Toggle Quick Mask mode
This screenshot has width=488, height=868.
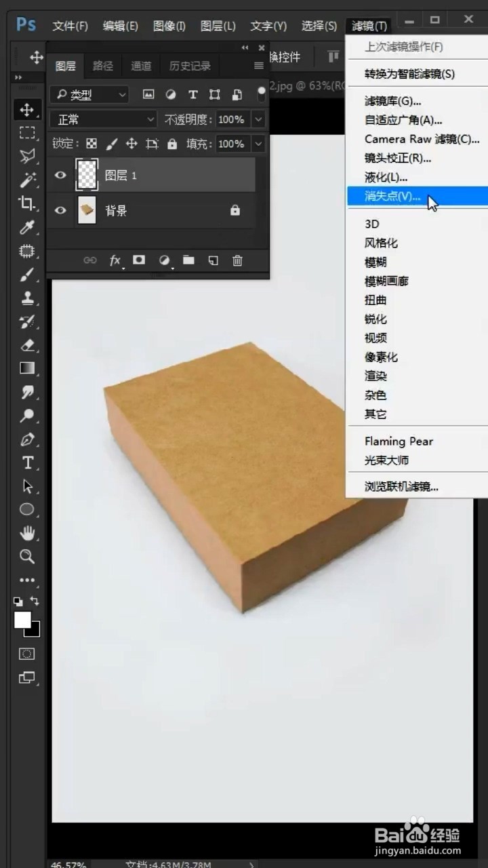point(26,654)
